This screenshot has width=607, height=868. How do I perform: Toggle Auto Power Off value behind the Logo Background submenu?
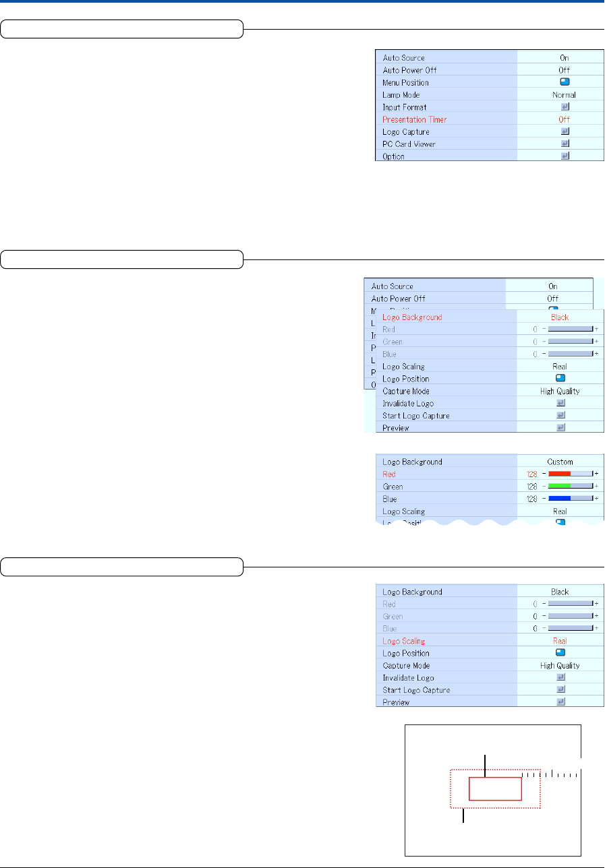pyautogui.click(x=552, y=299)
